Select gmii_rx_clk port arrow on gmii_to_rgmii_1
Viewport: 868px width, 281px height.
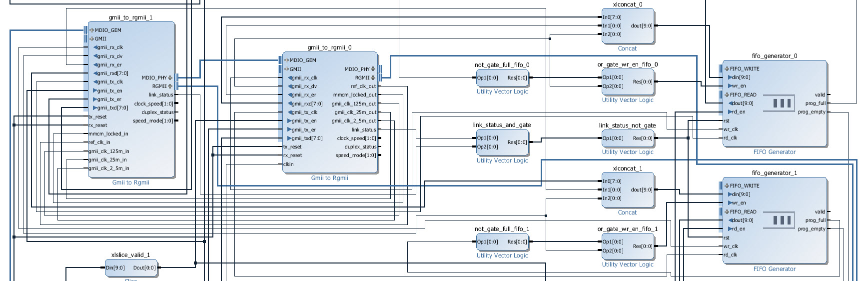95,47
